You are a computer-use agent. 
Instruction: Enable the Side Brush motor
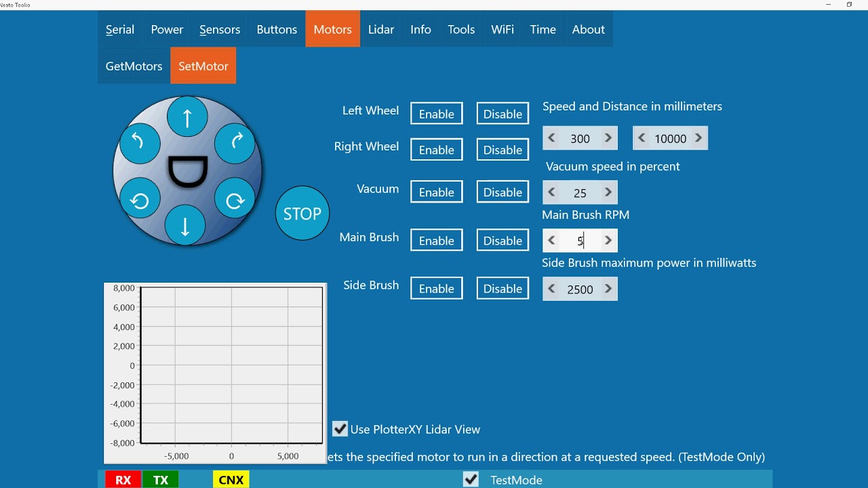[437, 288]
